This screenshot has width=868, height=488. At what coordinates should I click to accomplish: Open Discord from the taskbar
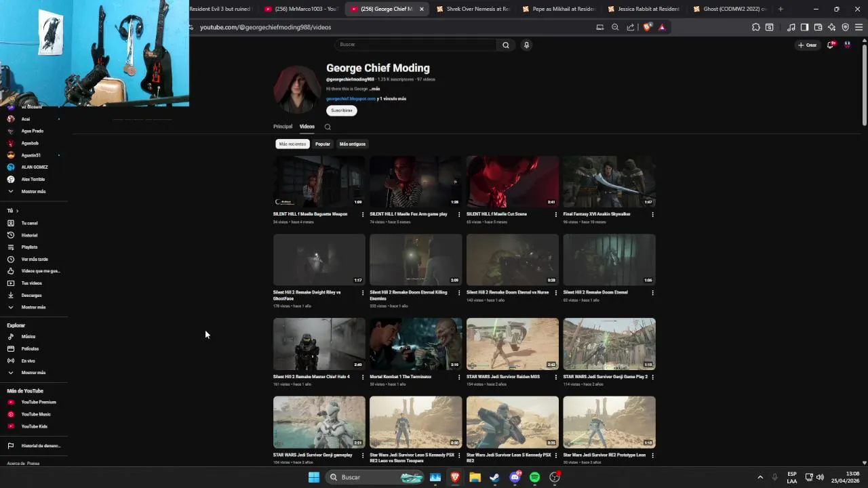[x=515, y=477]
